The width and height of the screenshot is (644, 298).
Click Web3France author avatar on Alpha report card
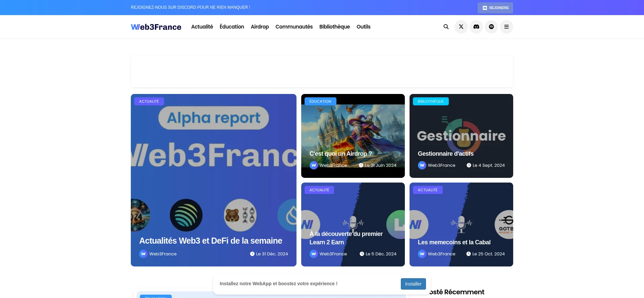coord(143,254)
